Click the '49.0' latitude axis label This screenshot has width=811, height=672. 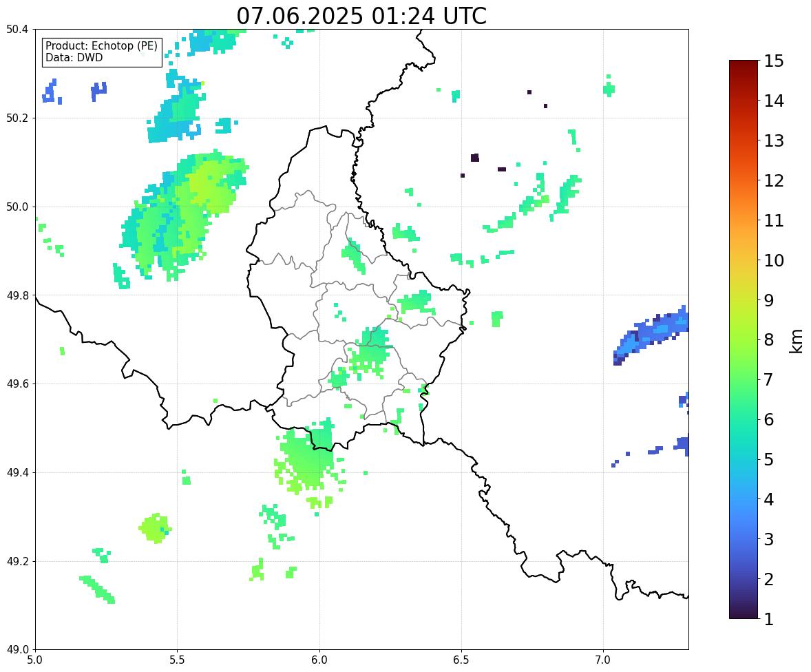point(17,650)
